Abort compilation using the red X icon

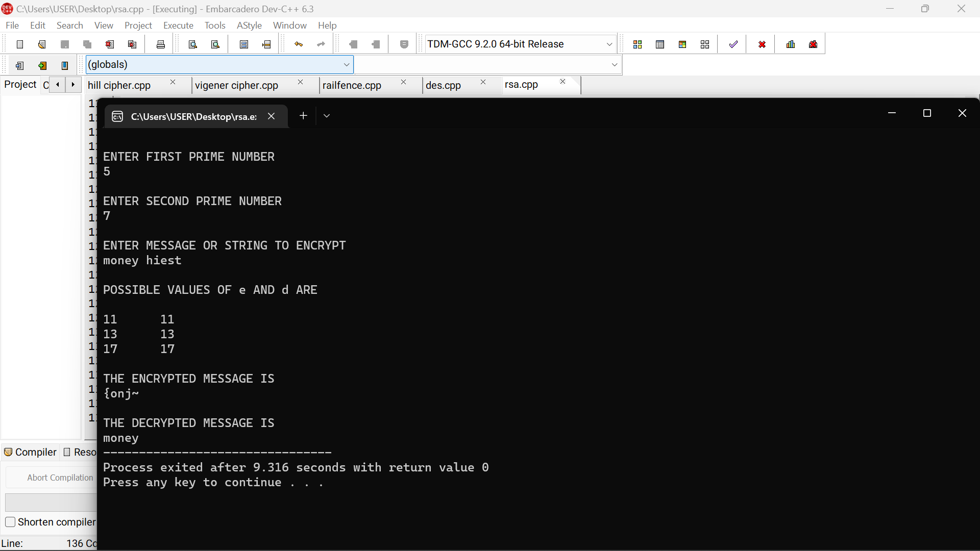[762, 44]
